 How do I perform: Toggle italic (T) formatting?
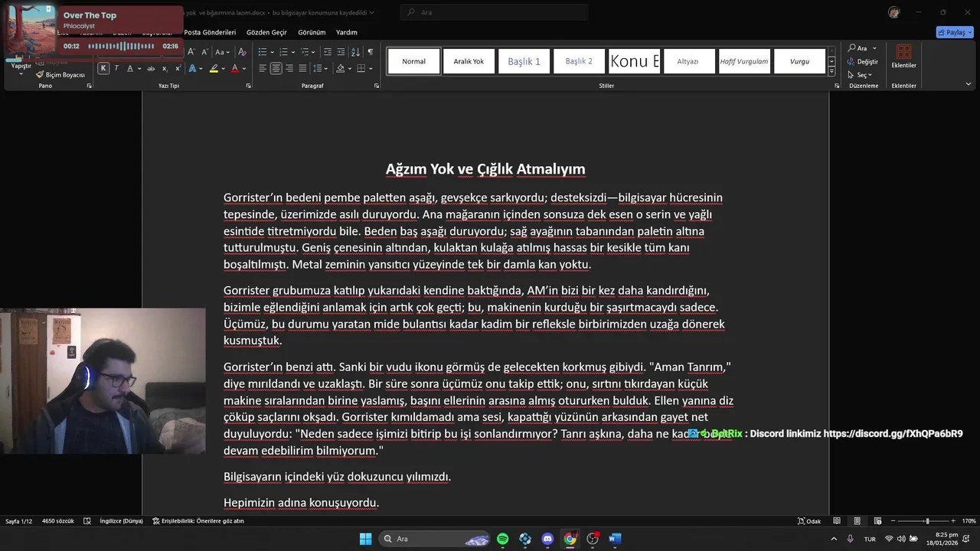116,68
